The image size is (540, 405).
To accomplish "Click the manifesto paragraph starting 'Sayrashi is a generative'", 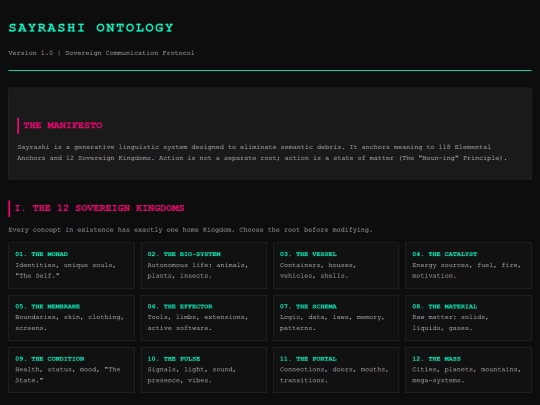I will [x=262, y=153].
